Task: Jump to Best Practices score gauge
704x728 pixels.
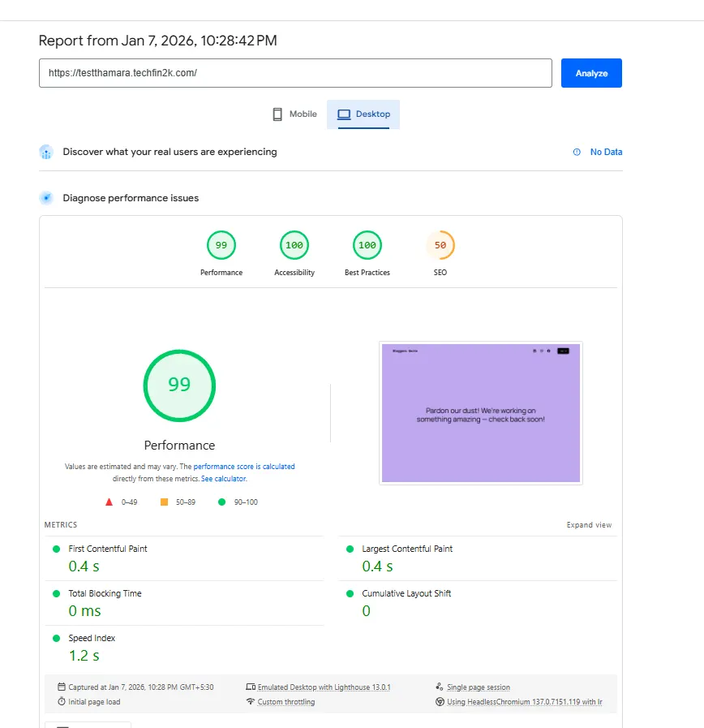Action: point(367,245)
